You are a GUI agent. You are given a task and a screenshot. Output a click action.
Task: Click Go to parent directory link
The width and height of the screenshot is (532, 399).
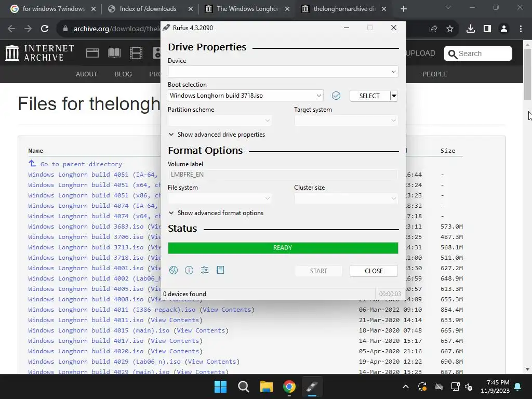[81, 164]
